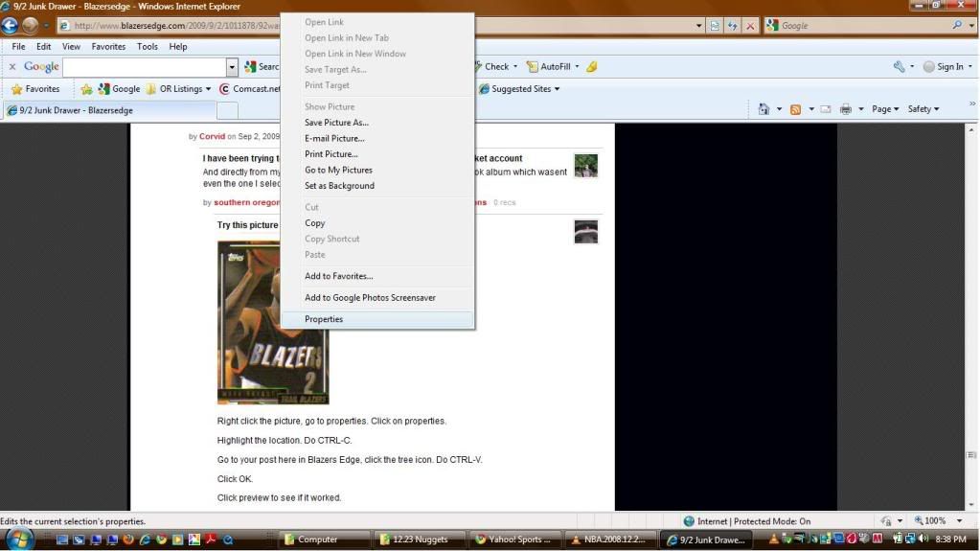Open the Safety menu dropdown

pyautogui.click(x=923, y=109)
